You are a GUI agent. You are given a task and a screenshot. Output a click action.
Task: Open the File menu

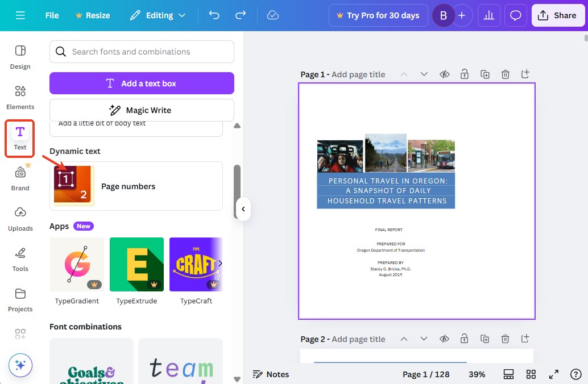51,15
